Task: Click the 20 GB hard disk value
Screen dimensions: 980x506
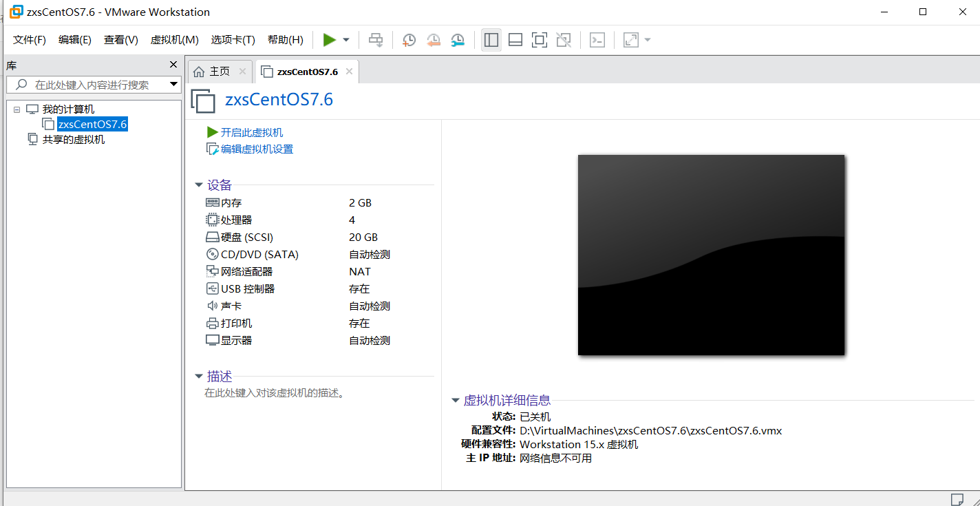Action: 363,237
